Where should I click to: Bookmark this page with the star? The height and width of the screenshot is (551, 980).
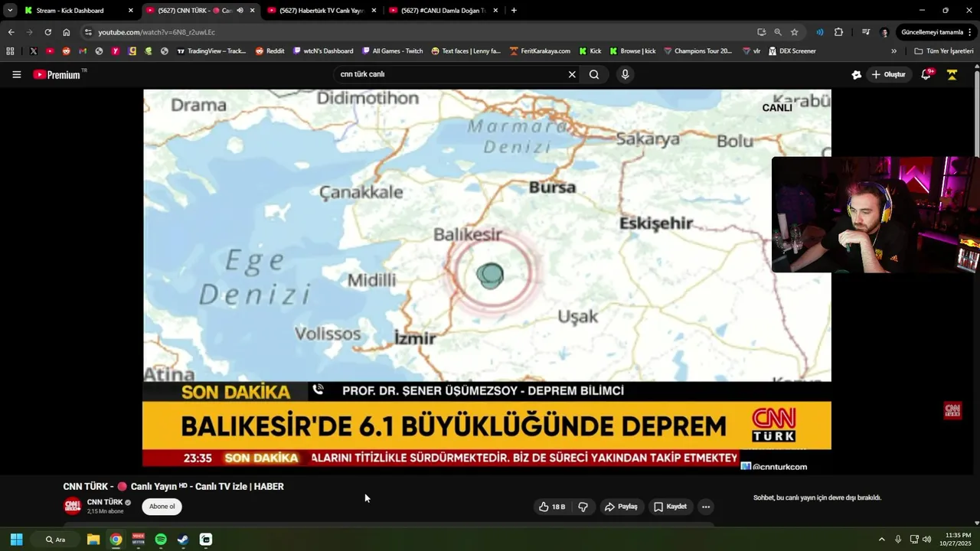pyautogui.click(x=795, y=32)
